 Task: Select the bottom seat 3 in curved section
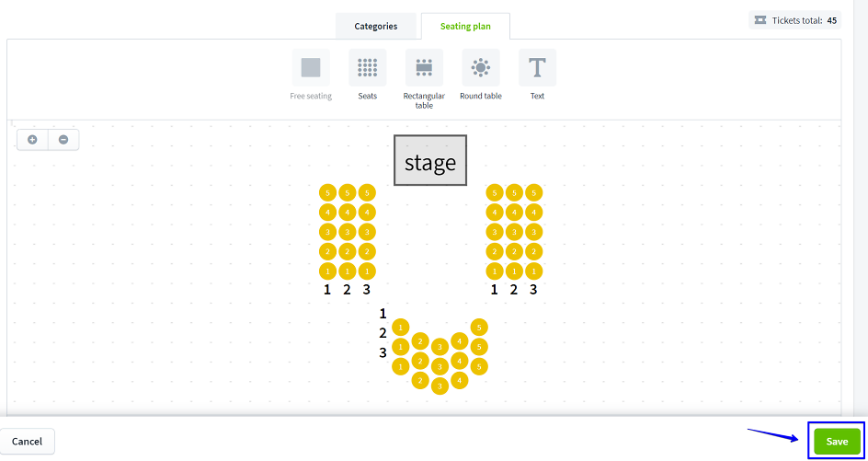[x=440, y=386]
